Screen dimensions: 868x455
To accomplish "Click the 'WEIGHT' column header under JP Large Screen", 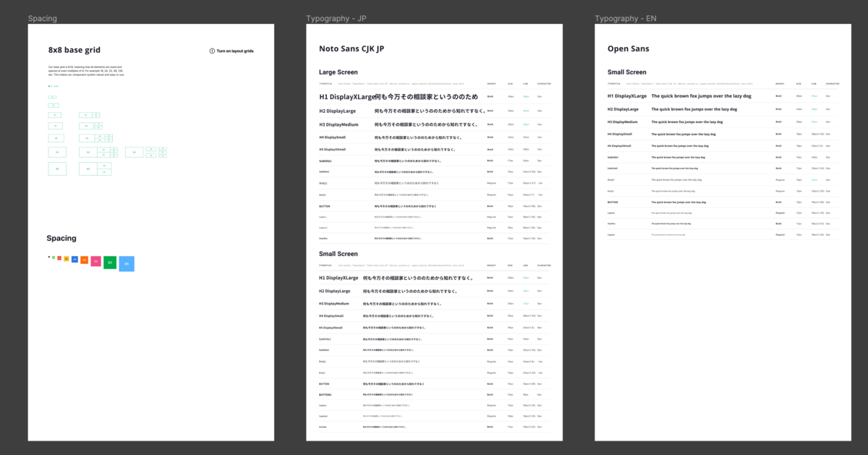I will [x=492, y=84].
